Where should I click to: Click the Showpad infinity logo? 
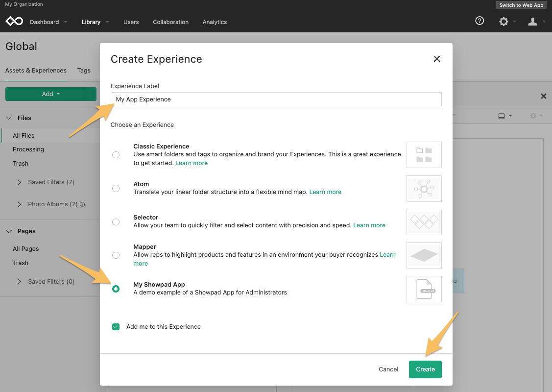pos(14,22)
